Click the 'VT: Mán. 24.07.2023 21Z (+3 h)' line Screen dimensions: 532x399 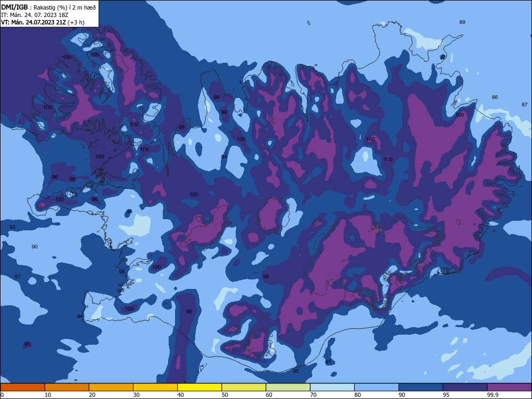(x=43, y=22)
